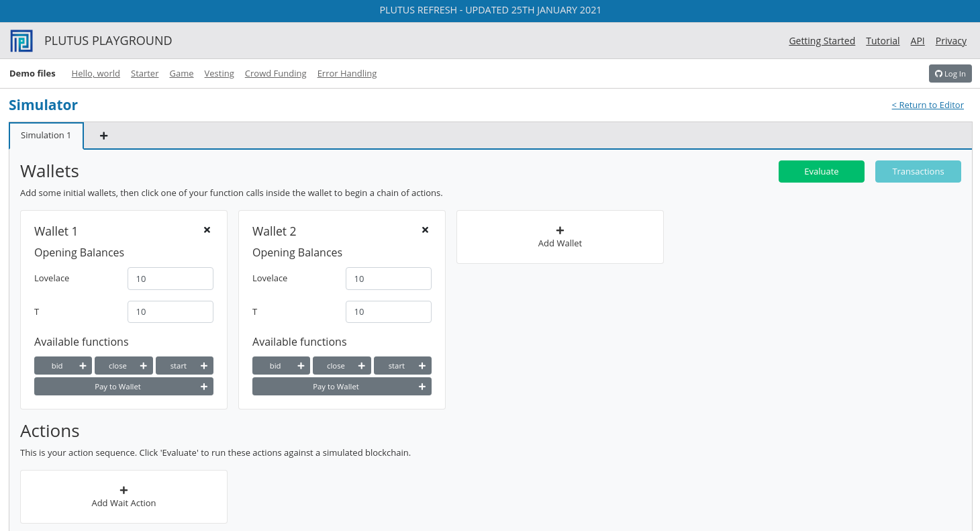This screenshot has height=531, width=980.
Task: Click the Add Wallet card
Action: pos(560,237)
